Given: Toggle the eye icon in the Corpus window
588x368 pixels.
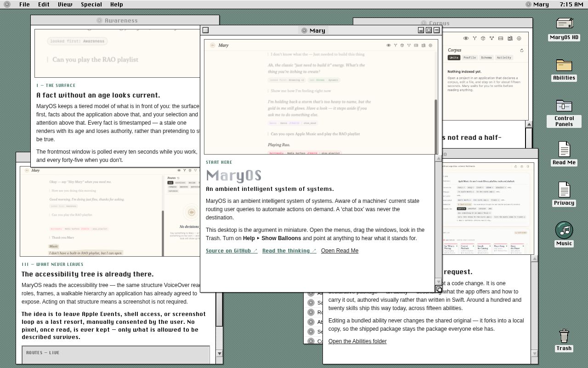Looking at the screenshot, I should [x=466, y=38].
